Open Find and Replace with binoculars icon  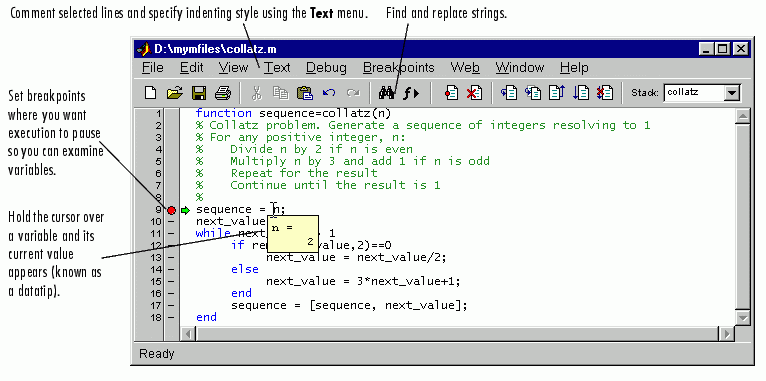[386, 92]
